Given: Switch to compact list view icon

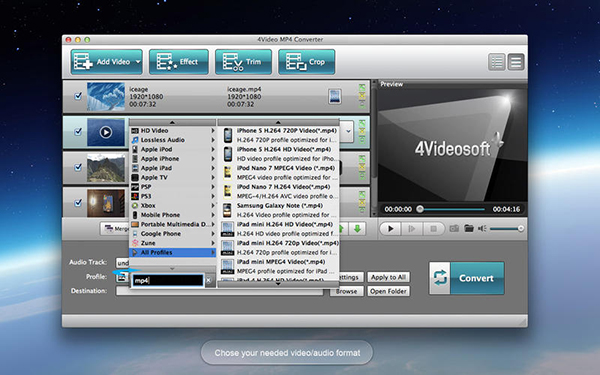Looking at the screenshot, I should (497, 62).
